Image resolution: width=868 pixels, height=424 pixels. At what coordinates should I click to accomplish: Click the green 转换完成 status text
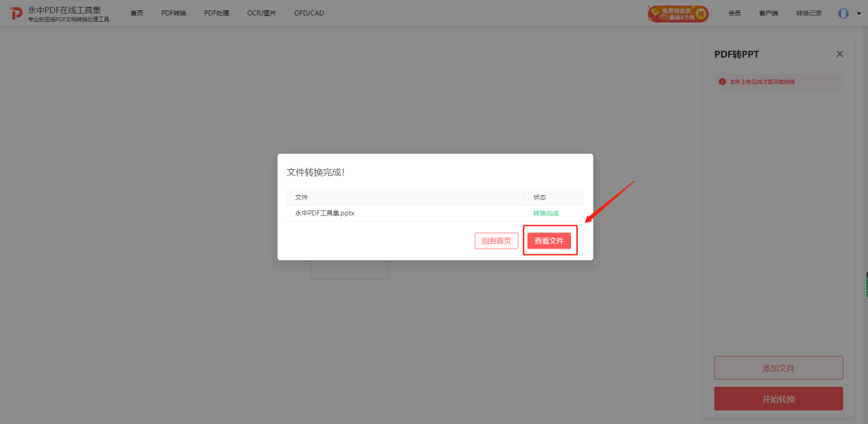546,213
